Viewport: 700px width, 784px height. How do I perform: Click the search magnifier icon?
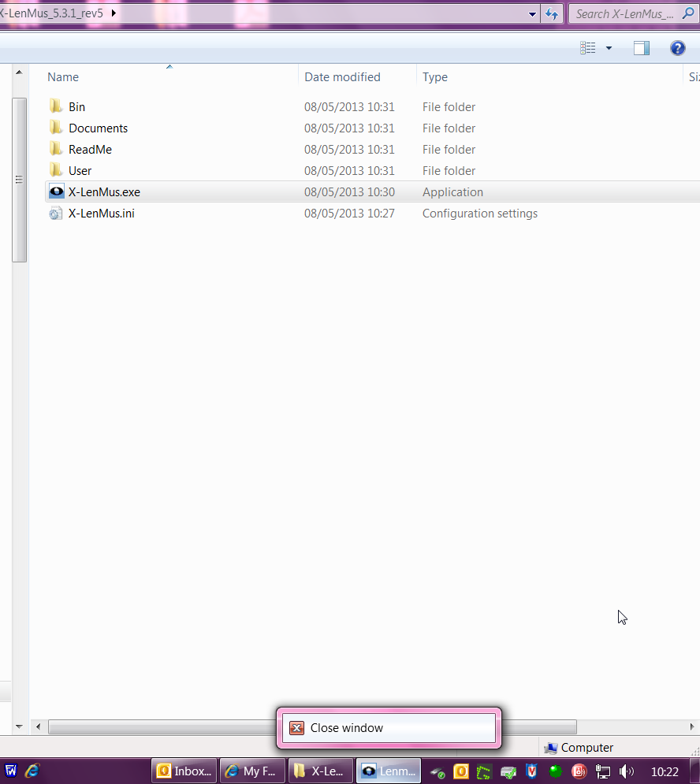click(x=688, y=13)
